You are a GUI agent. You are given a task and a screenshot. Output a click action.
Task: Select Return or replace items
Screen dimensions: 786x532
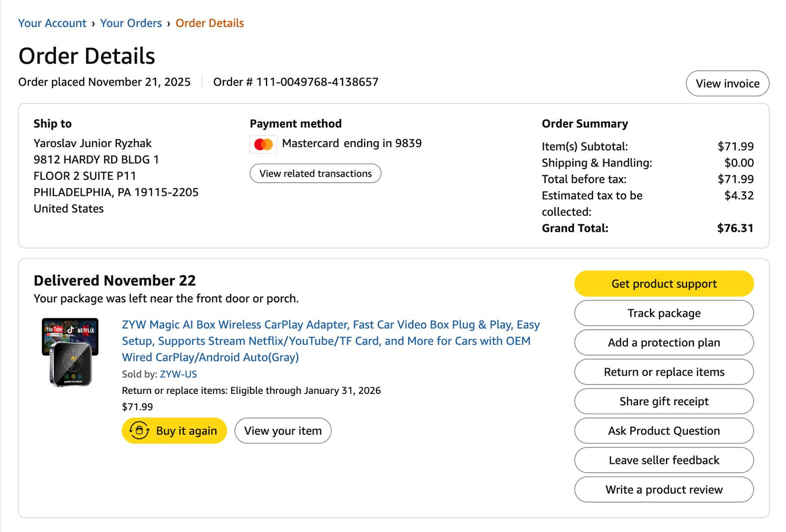[x=664, y=372]
